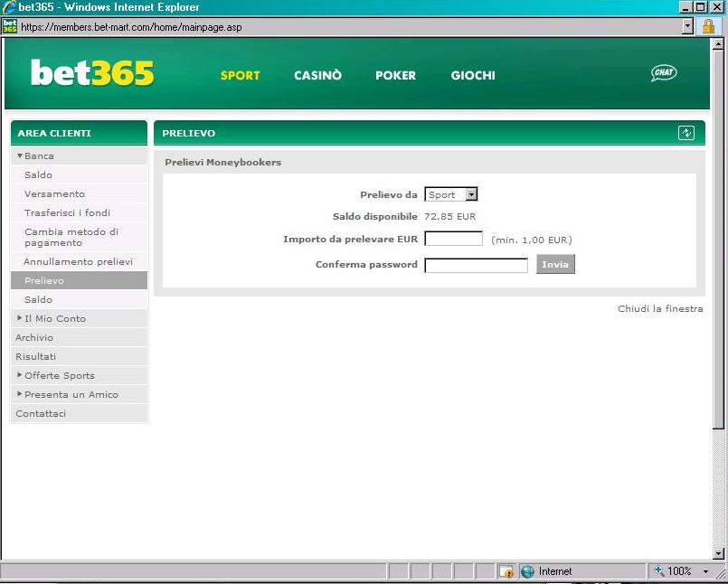This screenshot has height=584, width=728.
Task: Click the bet365 favicon in address bar
Action: pyautogui.click(x=10, y=26)
